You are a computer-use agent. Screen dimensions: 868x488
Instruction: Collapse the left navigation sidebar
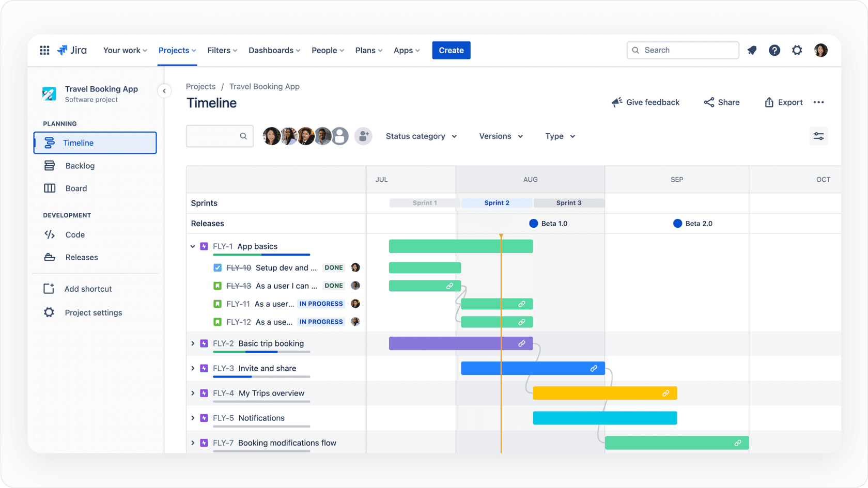164,90
